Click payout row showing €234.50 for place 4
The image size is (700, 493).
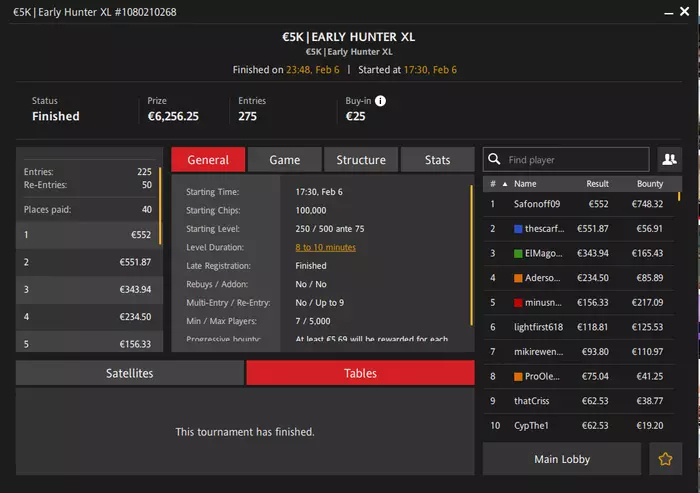tap(88, 317)
